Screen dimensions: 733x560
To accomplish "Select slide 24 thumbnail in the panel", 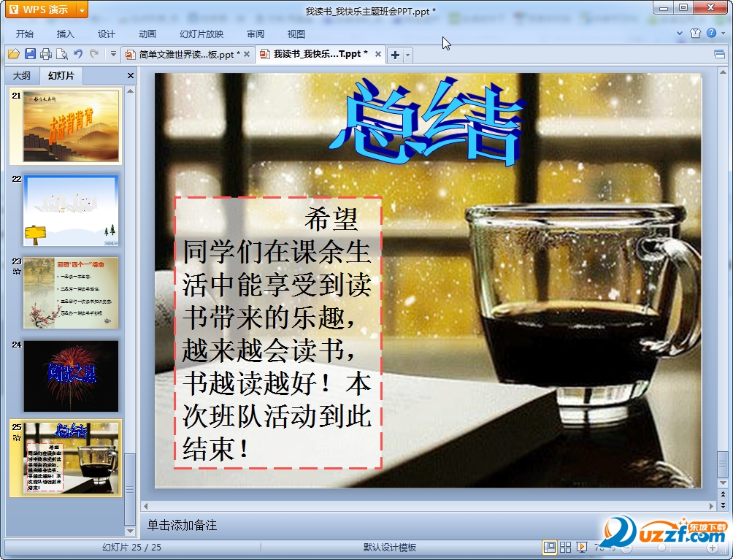I will (x=69, y=376).
